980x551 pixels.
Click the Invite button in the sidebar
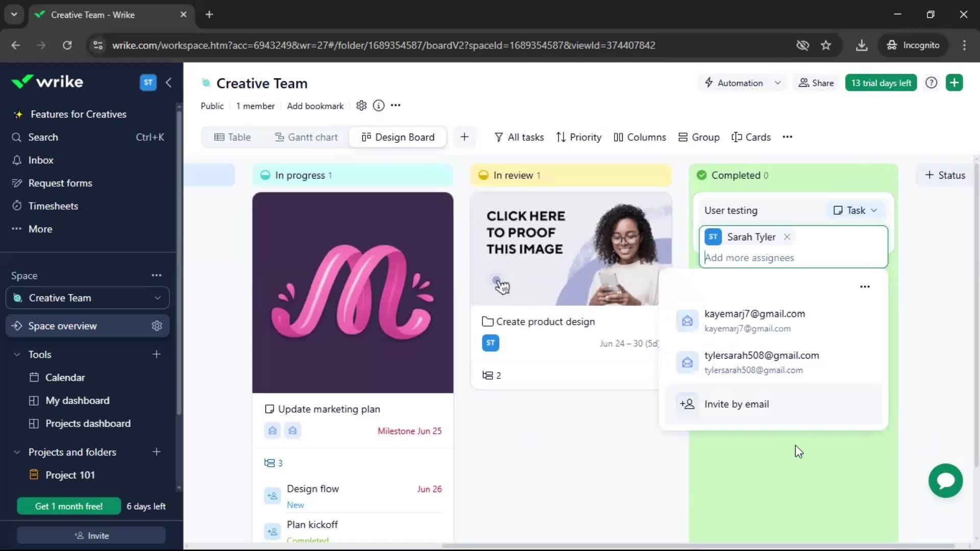point(91,536)
